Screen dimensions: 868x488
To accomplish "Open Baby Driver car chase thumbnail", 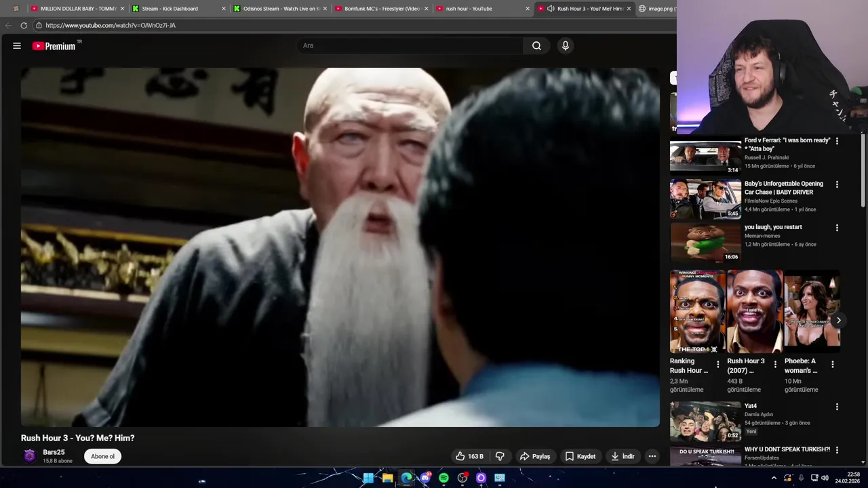I will pyautogui.click(x=705, y=200).
